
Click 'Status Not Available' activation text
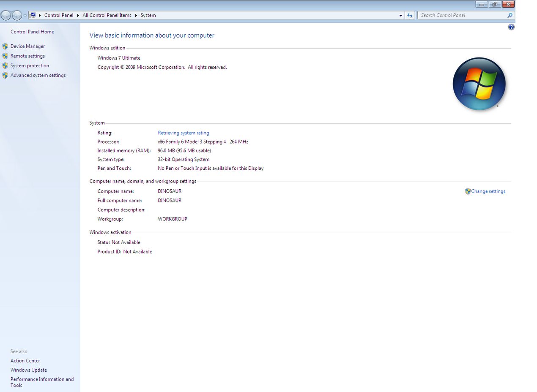(119, 242)
